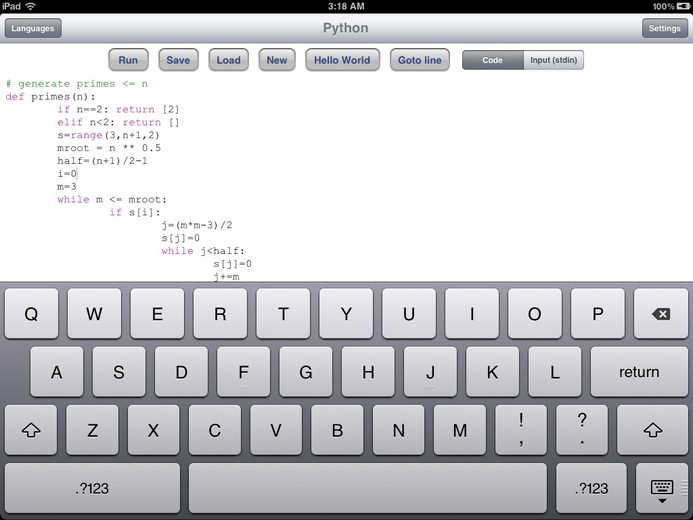Tap the W key
This screenshot has width=693, height=520.
coord(94,314)
